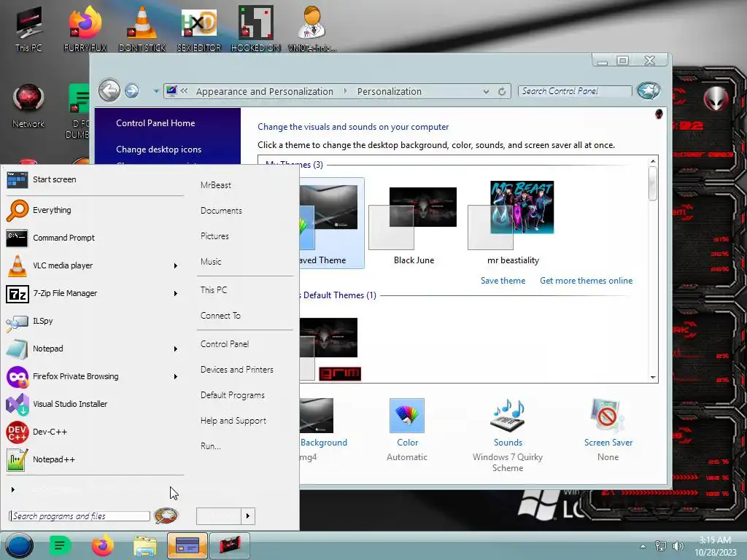The height and width of the screenshot is (560, 747).
Task: Click the Search programs and files box
Action: [80, 516]
